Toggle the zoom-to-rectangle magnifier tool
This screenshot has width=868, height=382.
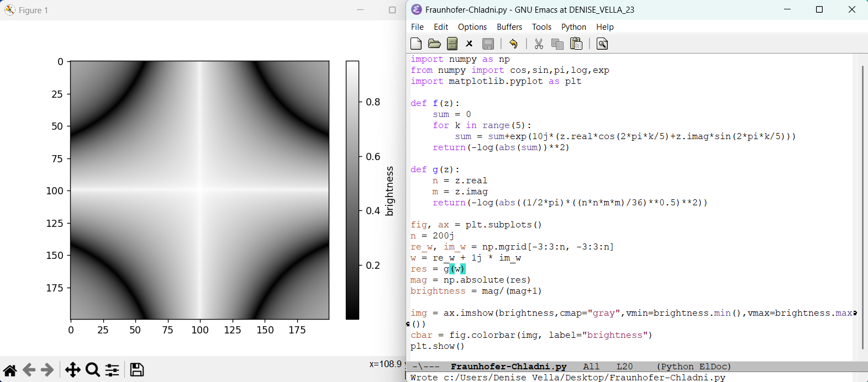coord(93,370)
